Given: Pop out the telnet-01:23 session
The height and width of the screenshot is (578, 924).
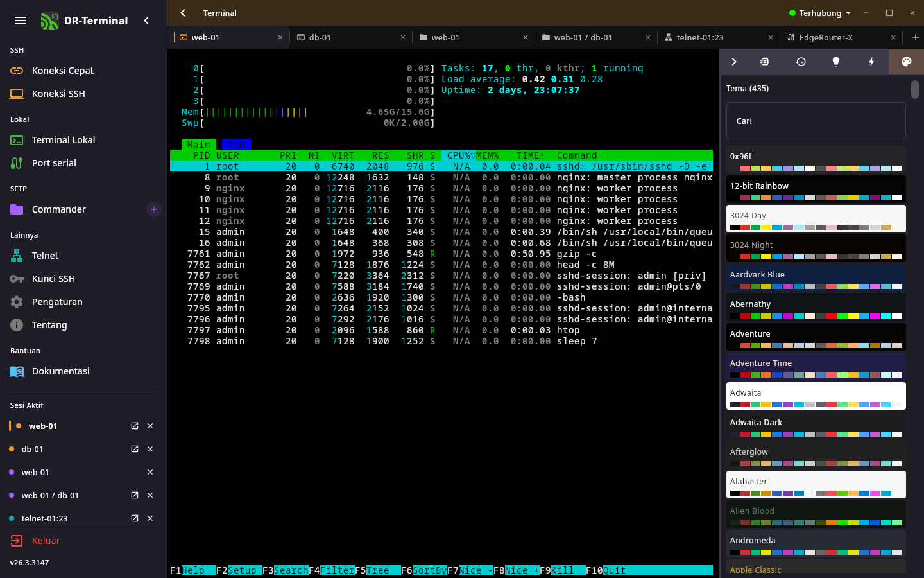Looking at the screenshot, I should click(x=135, y=518).
